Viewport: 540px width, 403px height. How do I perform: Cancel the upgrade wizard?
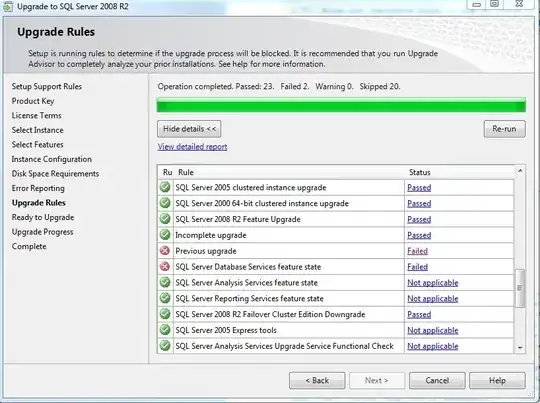click(x=437, y=381)
